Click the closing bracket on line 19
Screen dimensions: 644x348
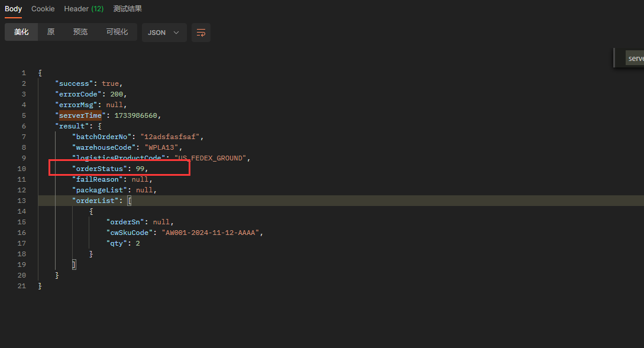(74, 265)
